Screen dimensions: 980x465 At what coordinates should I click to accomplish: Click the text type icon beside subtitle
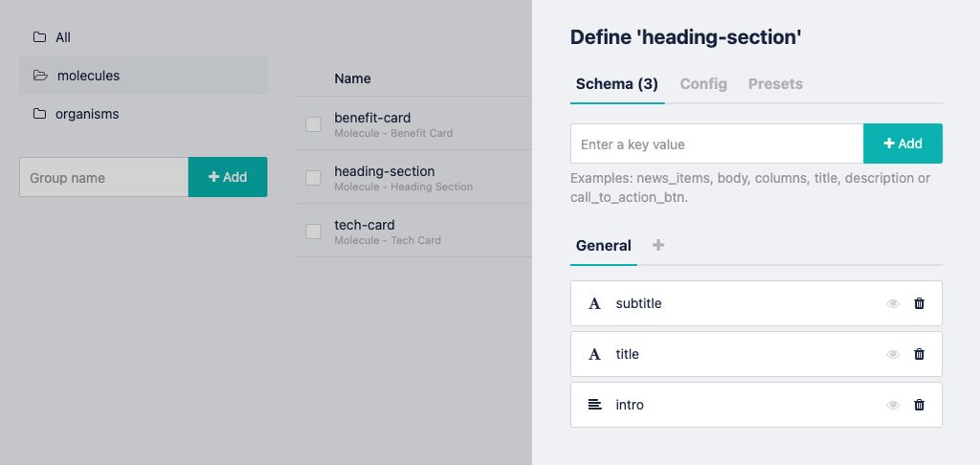pyautogui.click(x=594, y=303)
